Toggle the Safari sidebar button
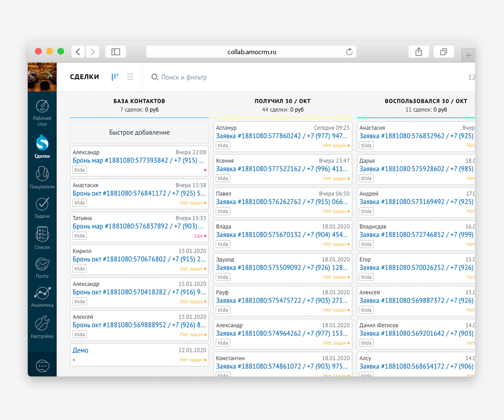 (x=115, y=52)
